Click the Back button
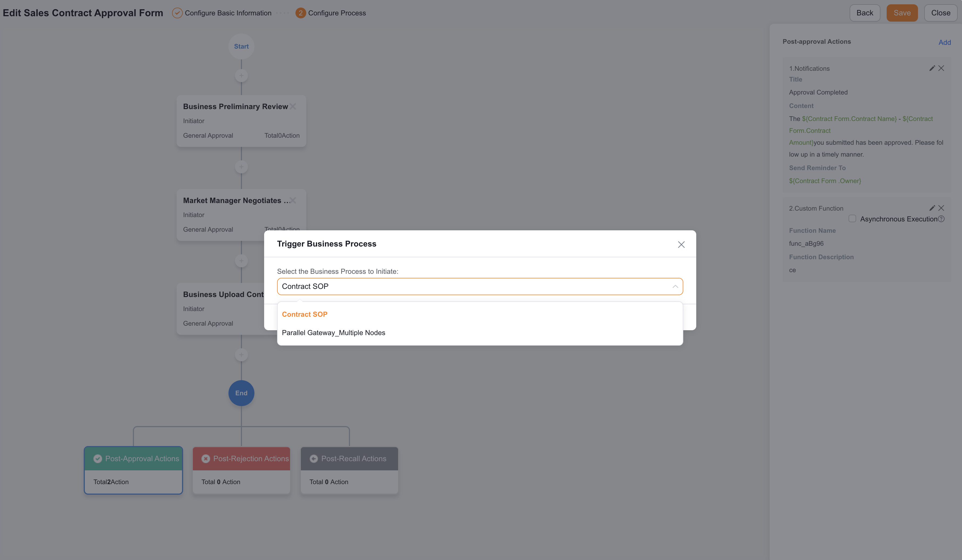 pos(865,13)
